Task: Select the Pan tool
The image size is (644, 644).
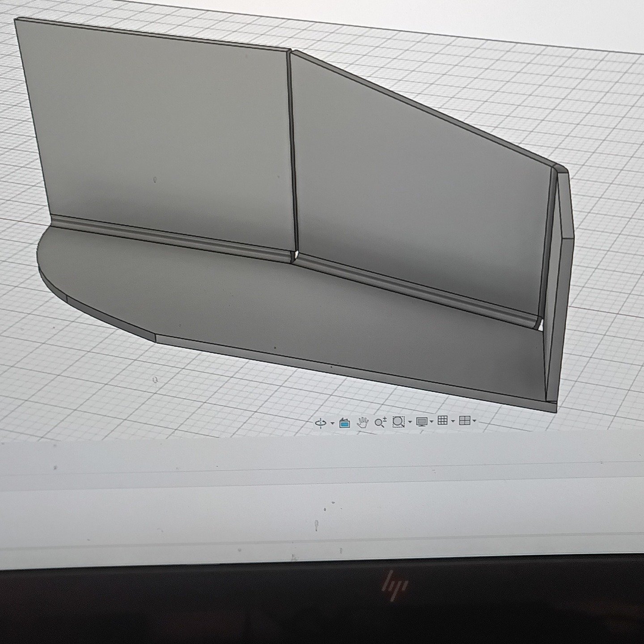Action: [x=363, y=422]
